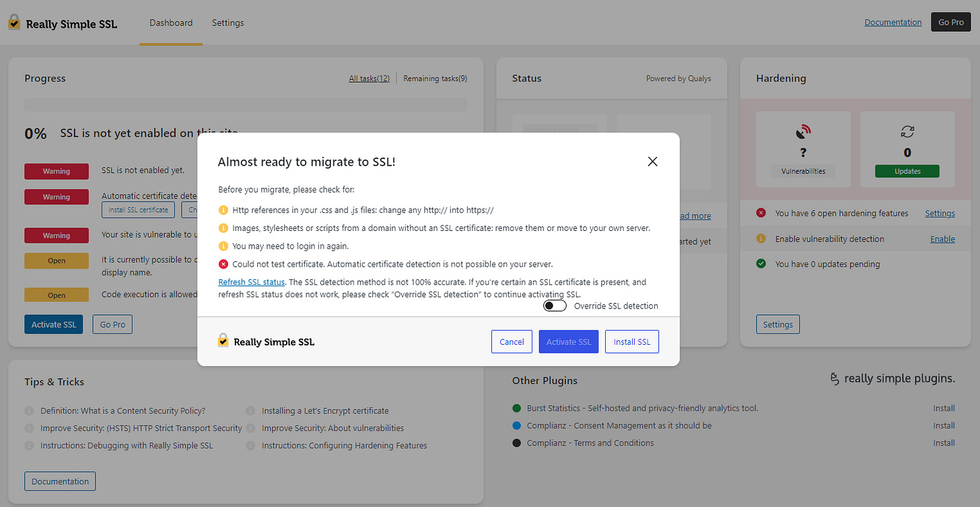Click Activate SSL in Progress panel
The height and width of the screenshot is (507, 980).
point(54,324)
